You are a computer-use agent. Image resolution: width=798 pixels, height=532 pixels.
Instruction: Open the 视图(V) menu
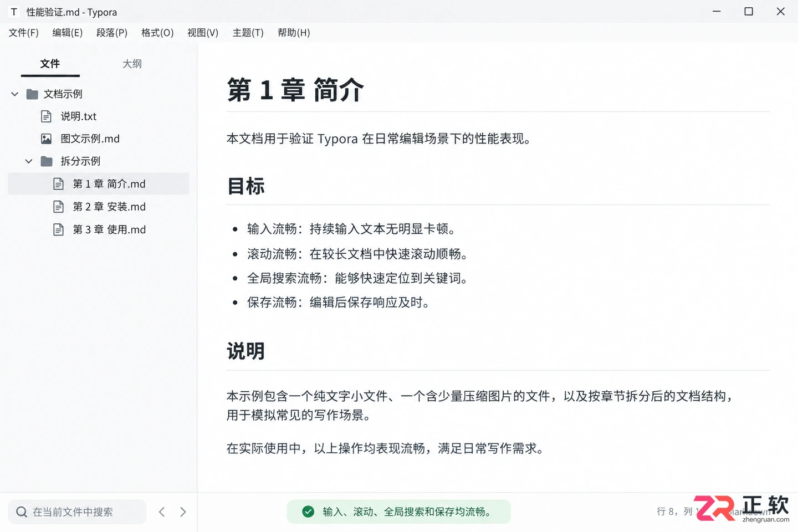point(203,33)
